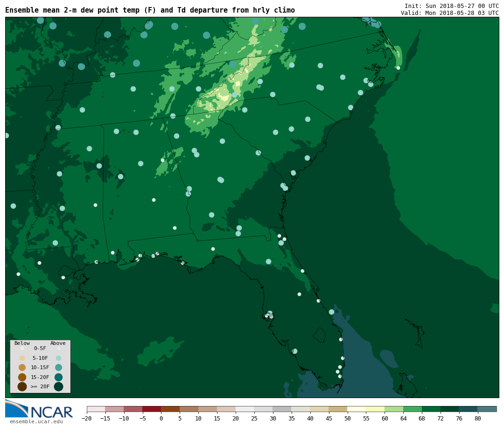
Task: Click the Below 15-20F brown legend circle
Action: 22,377
